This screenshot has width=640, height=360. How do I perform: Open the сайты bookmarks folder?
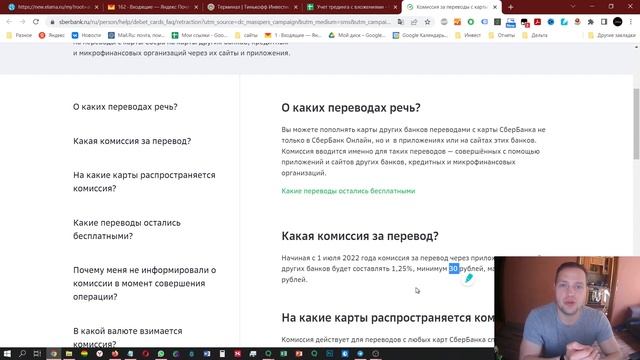pos(246,36)
